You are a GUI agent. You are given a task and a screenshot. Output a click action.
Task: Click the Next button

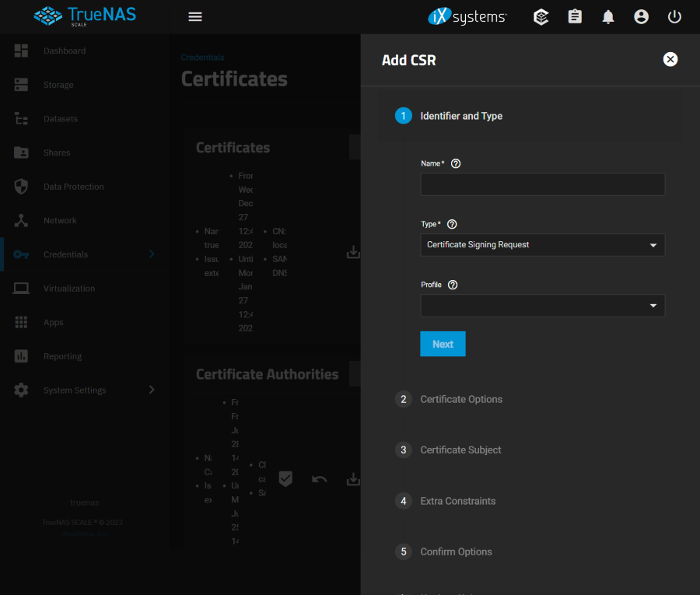click(443, 344)
